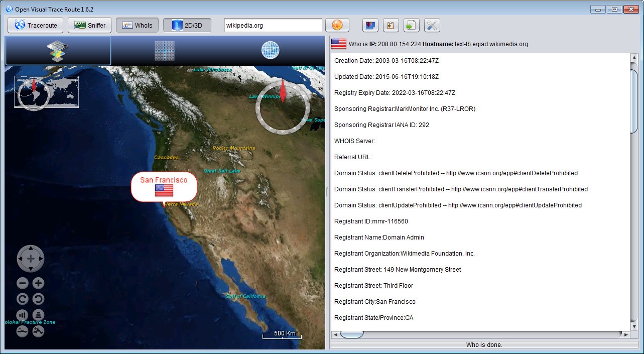Screen dimensions: 644x354
Task: Rotate the map counter-clockwise
Action: [39, 300]
